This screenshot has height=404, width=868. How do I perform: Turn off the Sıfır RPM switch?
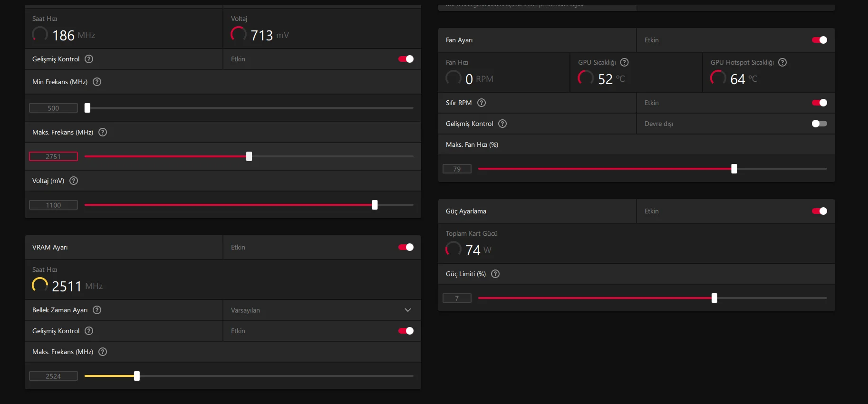(x=820, y=103)
